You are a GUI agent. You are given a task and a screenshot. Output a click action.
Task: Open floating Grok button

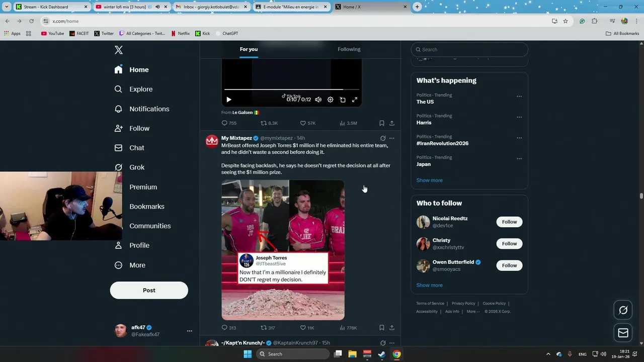[623, 310]
